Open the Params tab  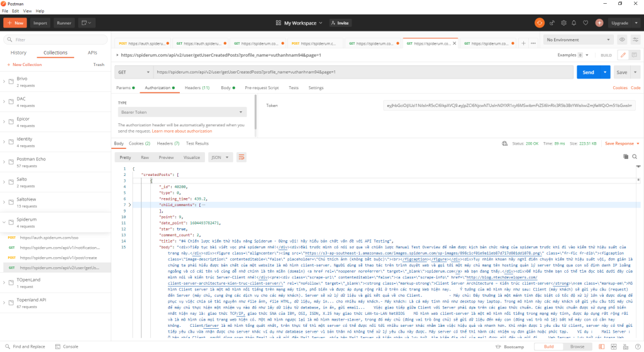(125, 88)
